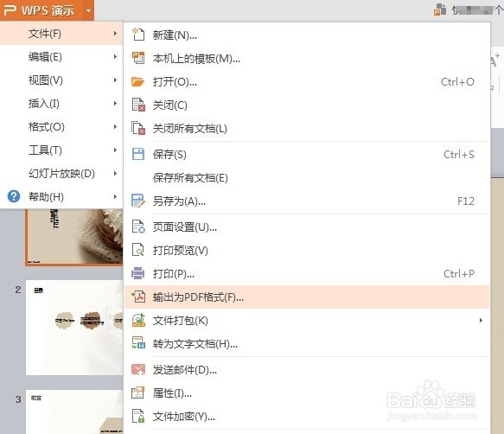
Task: Open the 格式(O) menu
Action: [61, 127]
